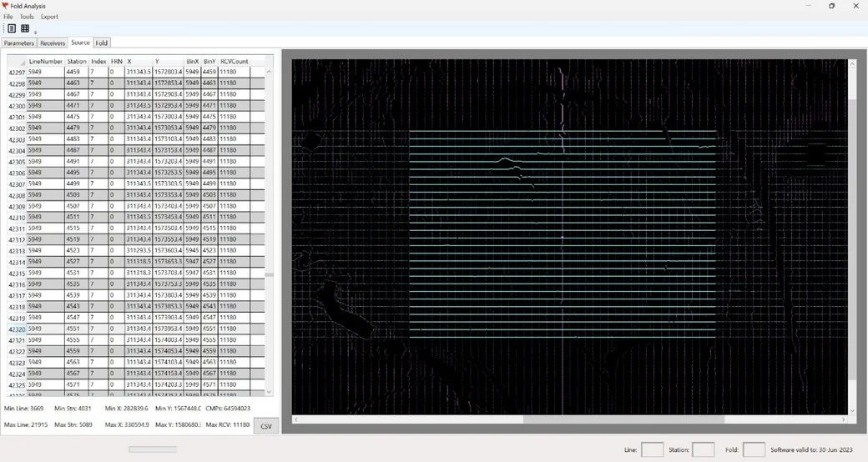Viewport: 868px width, 462px height.
Task: Click the FRN column header
Action: pyautogui.click(x=116, y=62)
